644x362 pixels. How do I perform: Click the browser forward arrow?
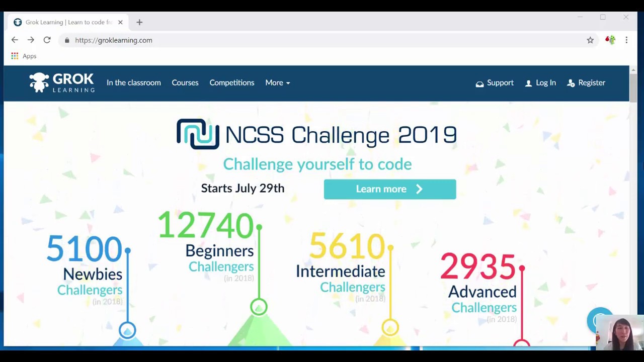click(x=31, y=40)
